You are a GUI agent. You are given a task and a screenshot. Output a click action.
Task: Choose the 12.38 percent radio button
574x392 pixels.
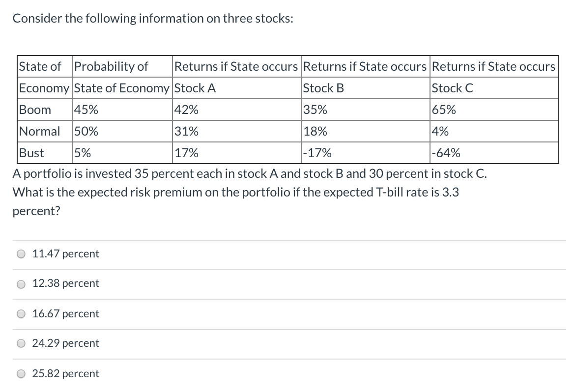pos(21,284)
